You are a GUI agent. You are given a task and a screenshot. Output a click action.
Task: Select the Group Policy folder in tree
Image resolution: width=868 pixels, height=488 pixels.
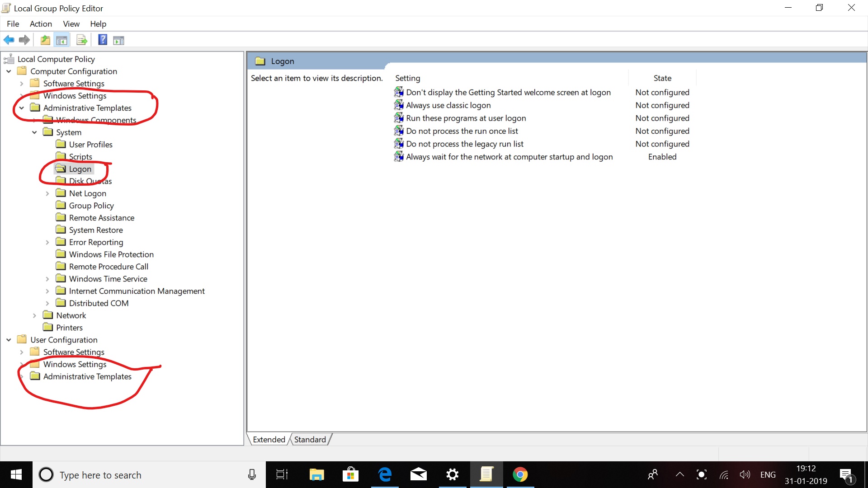point(91,206)
